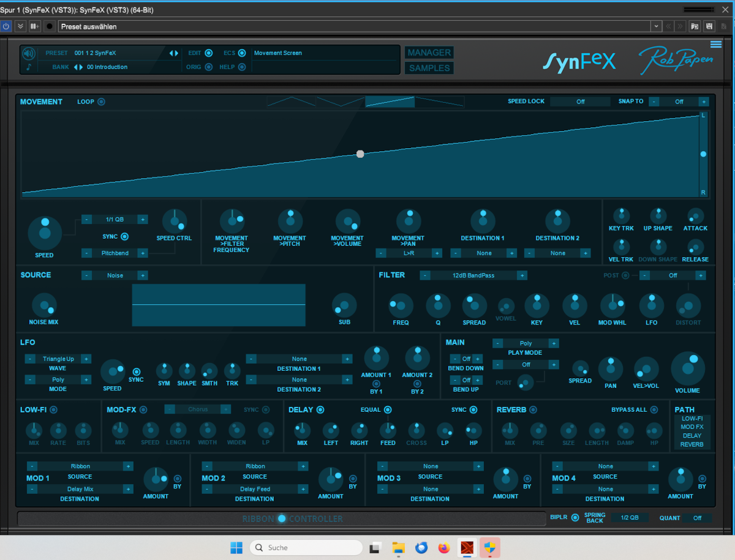Open File Explorer from the taskbar

pos(398,548)
